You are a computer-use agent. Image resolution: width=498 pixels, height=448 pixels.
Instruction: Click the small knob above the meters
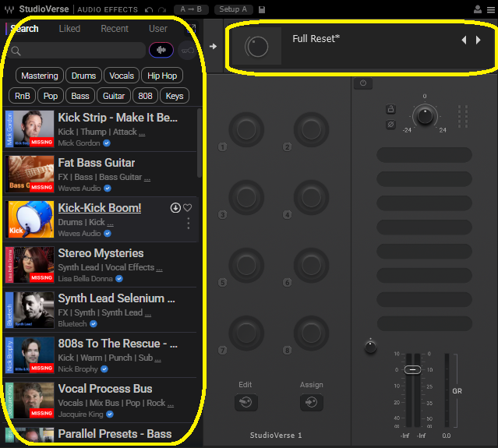tap(370, 347)
